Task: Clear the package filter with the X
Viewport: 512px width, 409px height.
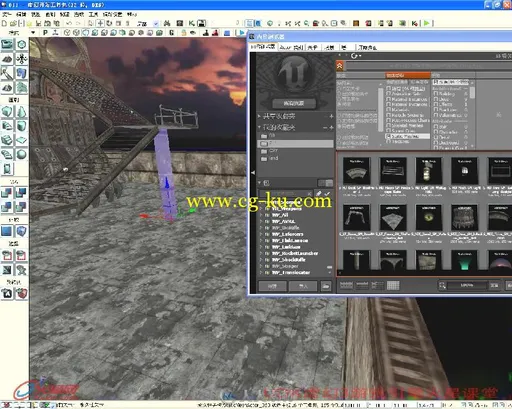Action: click(x=310, y=194)
